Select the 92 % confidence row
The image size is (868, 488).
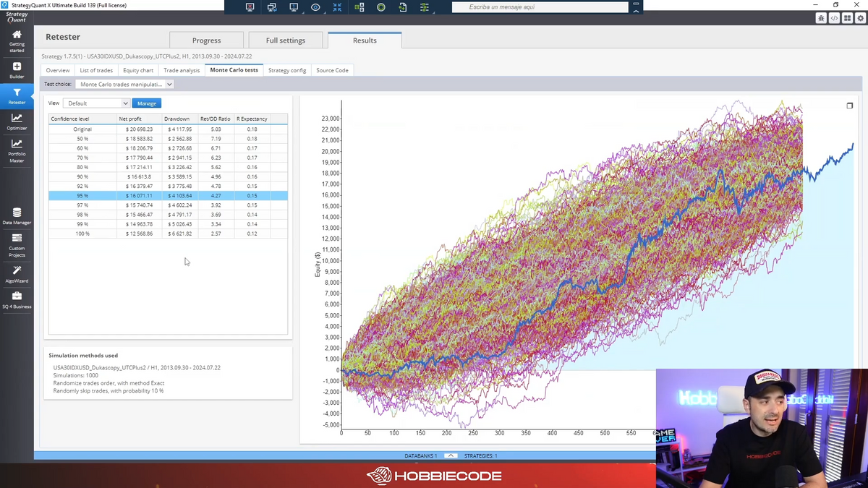coord(168,186)
